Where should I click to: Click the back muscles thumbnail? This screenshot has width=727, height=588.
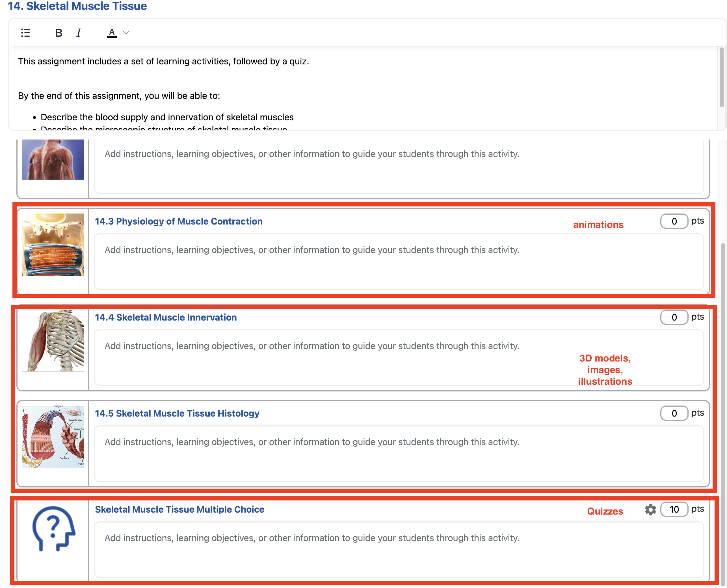(53, 159)
